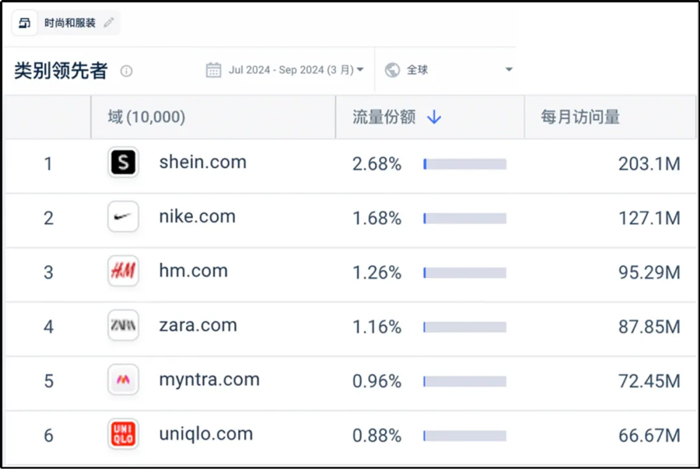Viewport: 700px width, 469px height.
Task: Sort by 流量份额 using the down arrow
Action: point(434,117)
